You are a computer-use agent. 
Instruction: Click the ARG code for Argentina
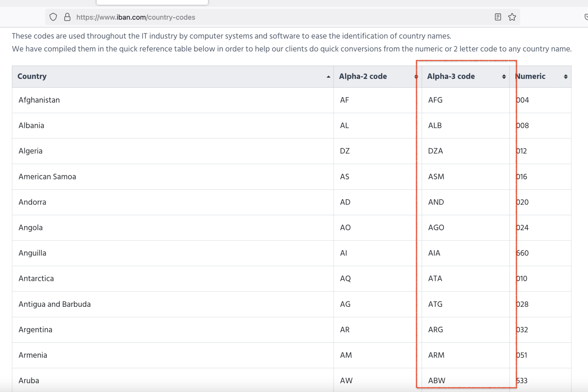pos(436,330)
